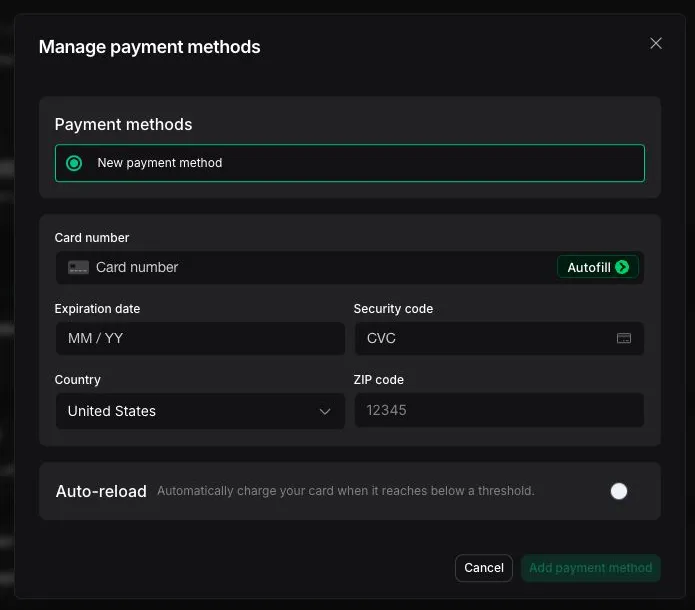Close the Manage payment methods dialog
This screenshot has width=695, height=610.
click(656, 43)
